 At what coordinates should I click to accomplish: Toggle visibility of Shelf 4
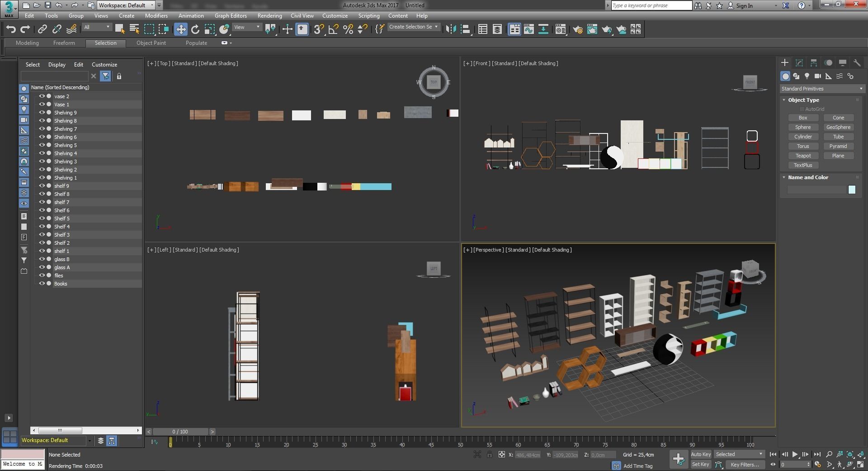(42, 227)
